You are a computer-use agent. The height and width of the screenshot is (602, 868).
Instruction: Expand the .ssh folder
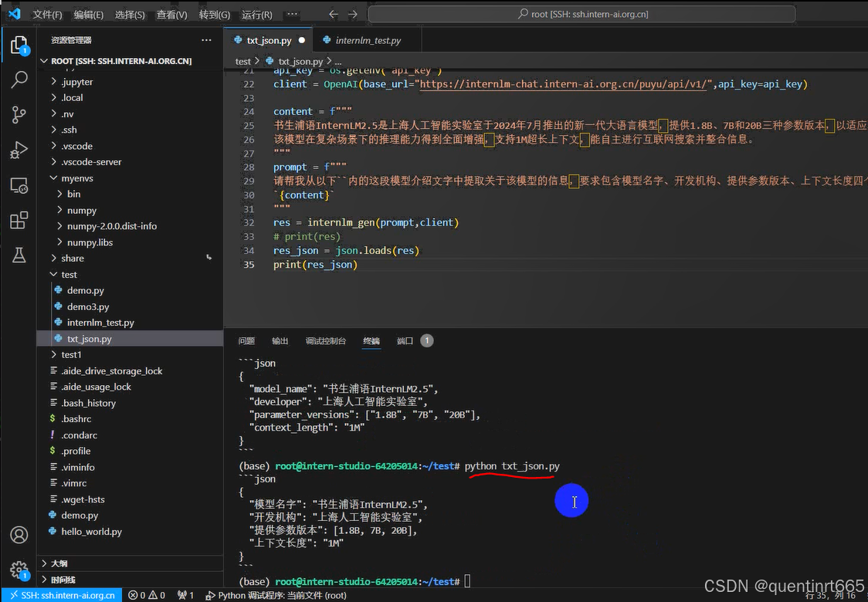(x=70, y=130)
